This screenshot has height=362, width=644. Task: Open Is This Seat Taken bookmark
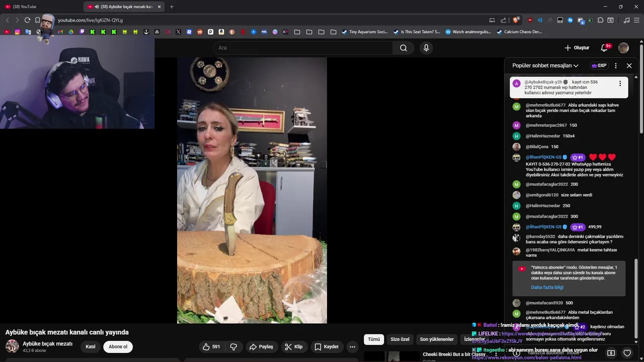click(x=417, y=32)
